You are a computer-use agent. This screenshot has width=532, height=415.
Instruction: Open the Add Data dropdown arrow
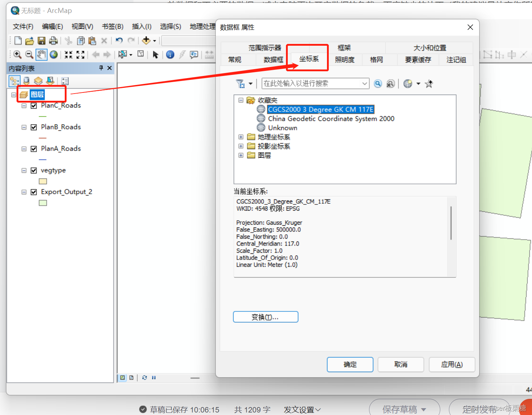click(x=155, y=41)
